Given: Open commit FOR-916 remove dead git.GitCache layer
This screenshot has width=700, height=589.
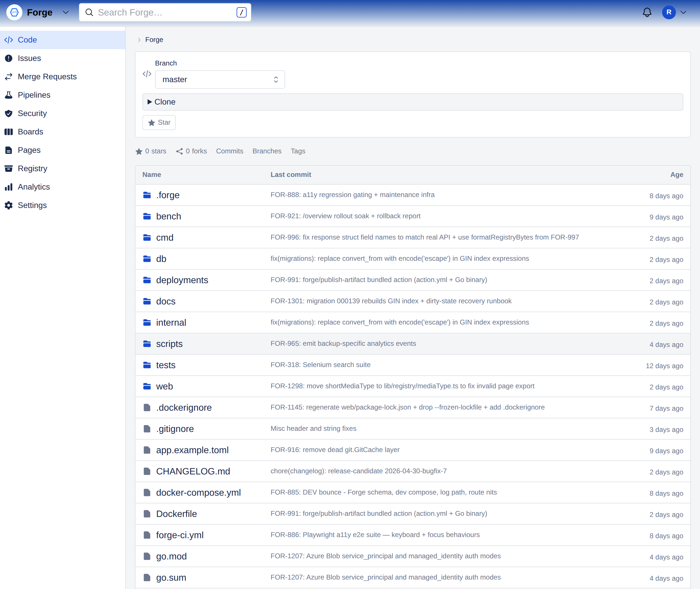Looking at the screenshot, I should tap(335, 450).
